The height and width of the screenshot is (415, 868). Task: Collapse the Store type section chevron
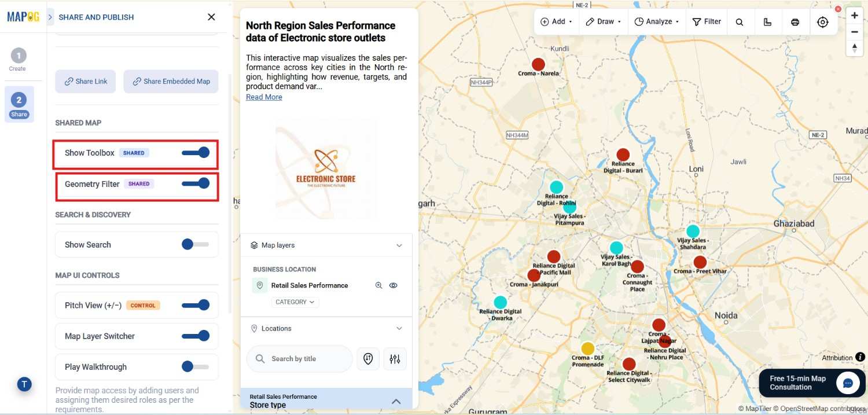(x=396, y=401)
